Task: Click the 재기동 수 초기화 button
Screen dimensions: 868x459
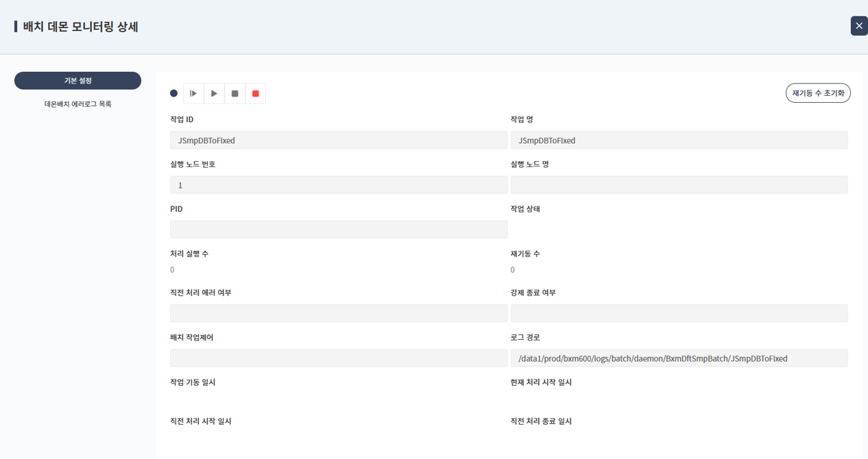Action: (x=817, y=92)
